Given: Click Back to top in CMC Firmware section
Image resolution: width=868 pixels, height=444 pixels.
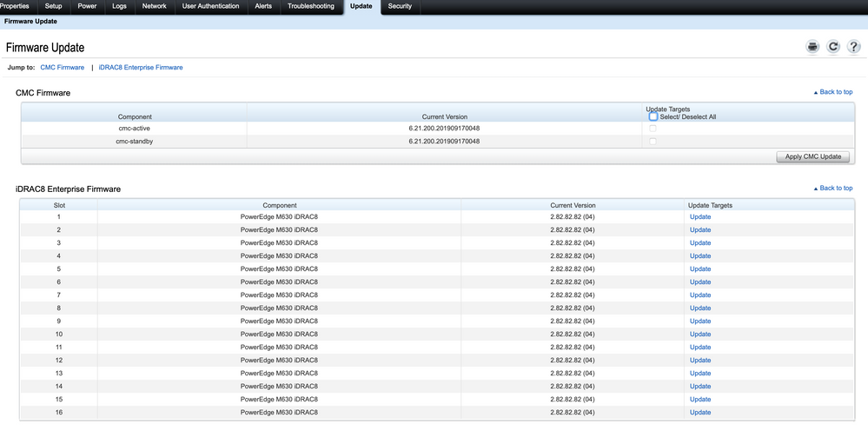Looking at the screenshot, I should pyautogui.click(x=833, y=92).
